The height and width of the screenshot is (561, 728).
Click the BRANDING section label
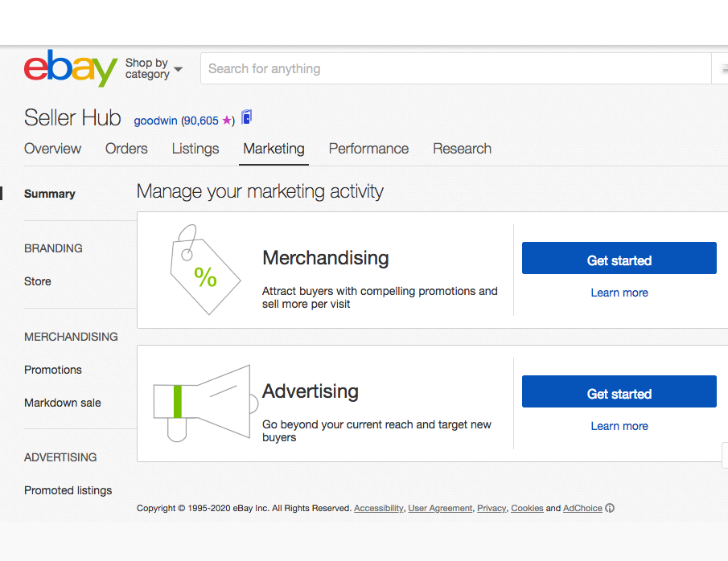click(53, 248)
